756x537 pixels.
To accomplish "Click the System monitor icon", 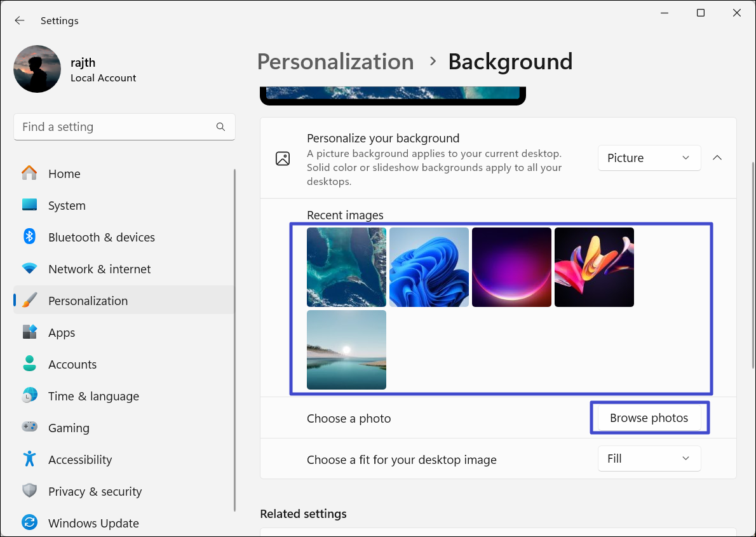I will pos(29,205).
